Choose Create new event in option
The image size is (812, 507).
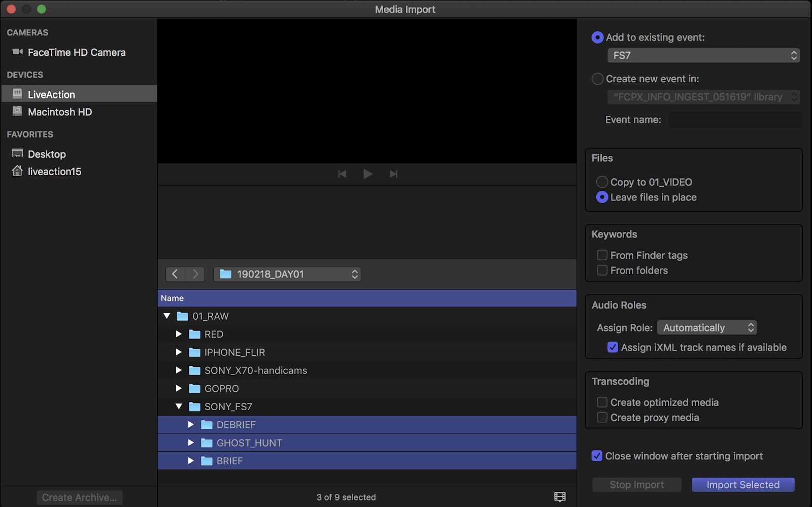597,79
